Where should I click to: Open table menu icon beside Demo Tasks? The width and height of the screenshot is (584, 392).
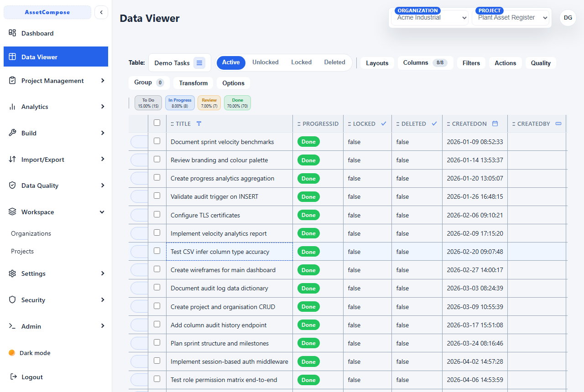pos(199,63)
